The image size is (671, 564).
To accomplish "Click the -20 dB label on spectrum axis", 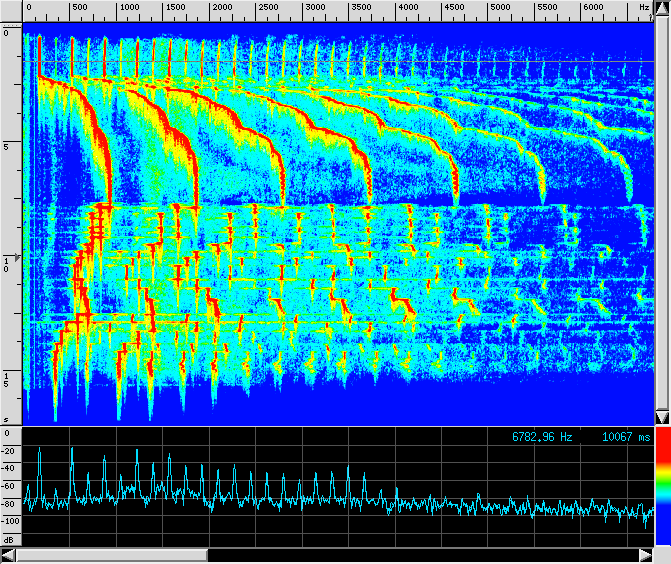I will (10, 451).
